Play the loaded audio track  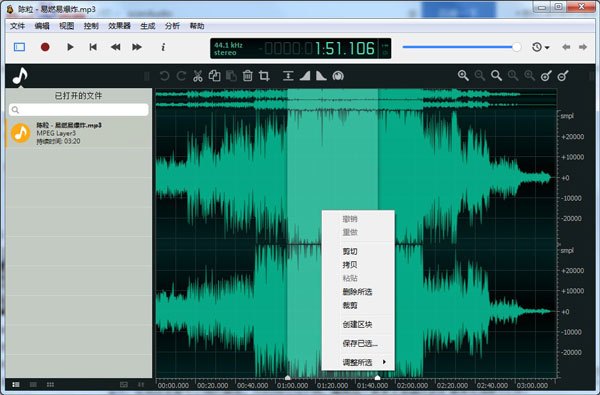coord(70,47)
